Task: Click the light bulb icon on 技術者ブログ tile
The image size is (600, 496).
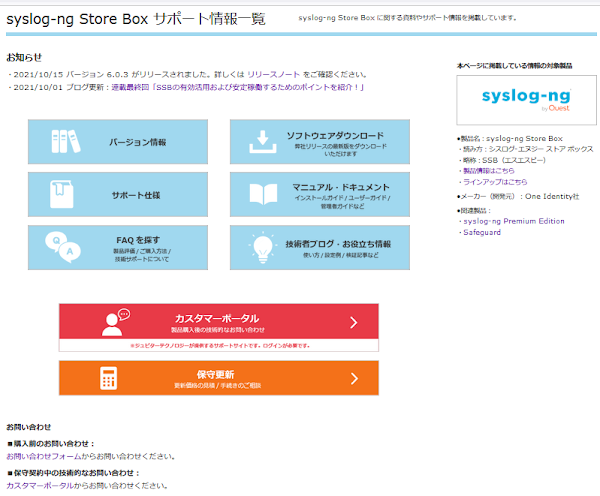Action: point(262,247)
